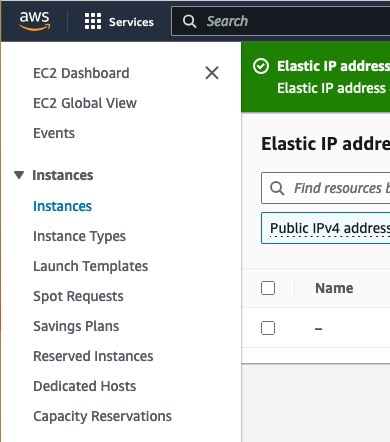Open Events in sidebar

click(x=54, y=133)
